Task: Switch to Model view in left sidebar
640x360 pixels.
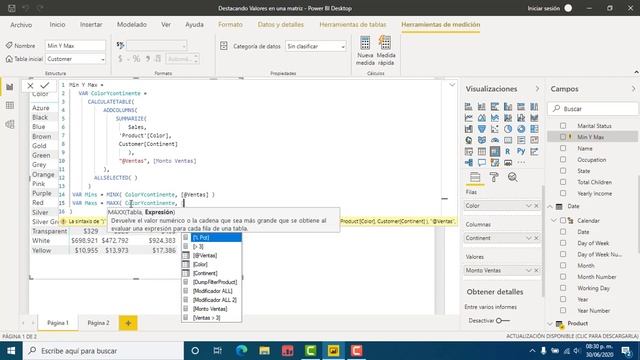Action: click(x=10, y=124)
